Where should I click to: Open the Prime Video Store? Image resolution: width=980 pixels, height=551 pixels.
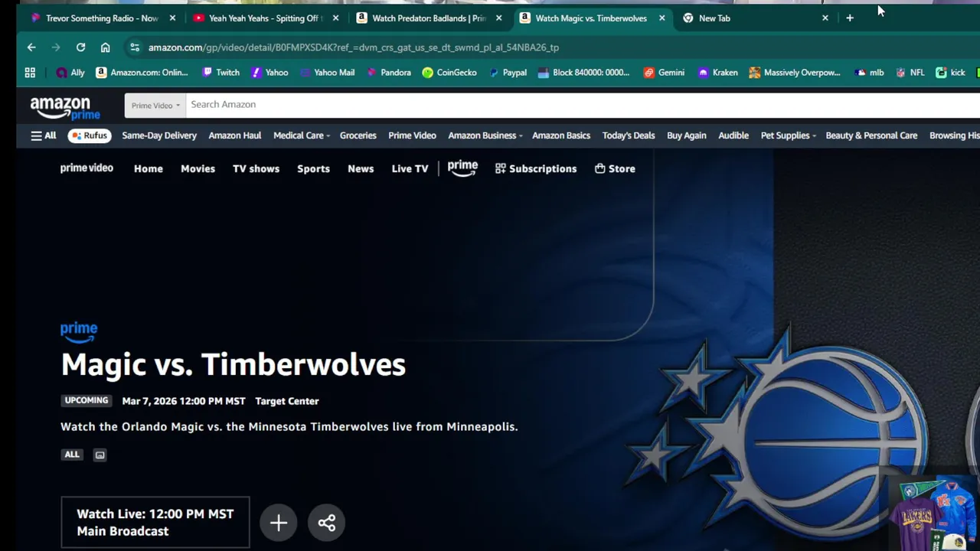[615, 168]
